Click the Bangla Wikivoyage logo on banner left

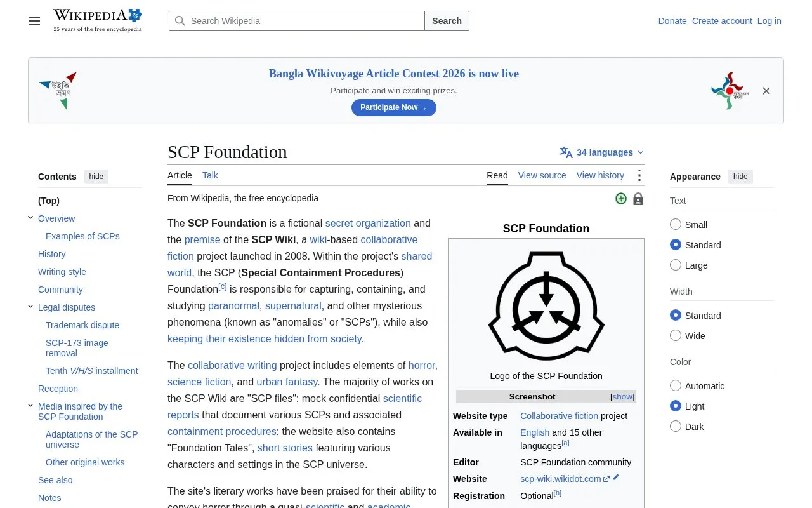[58, 91]
